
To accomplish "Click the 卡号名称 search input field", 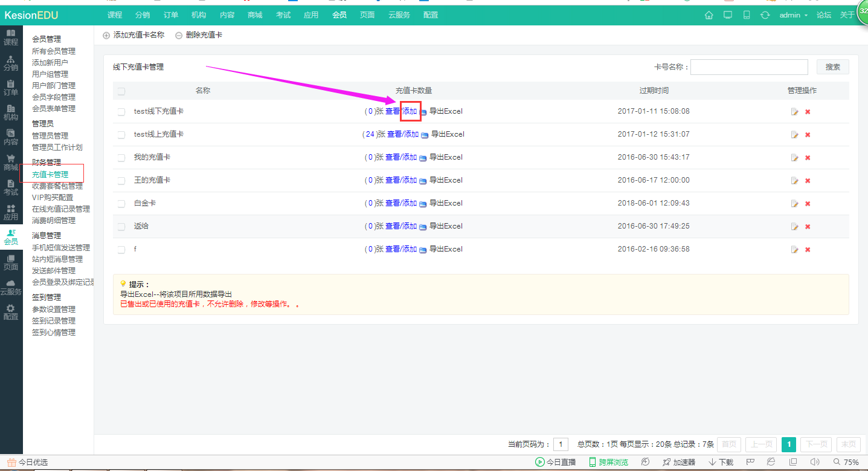I will 748,67.
